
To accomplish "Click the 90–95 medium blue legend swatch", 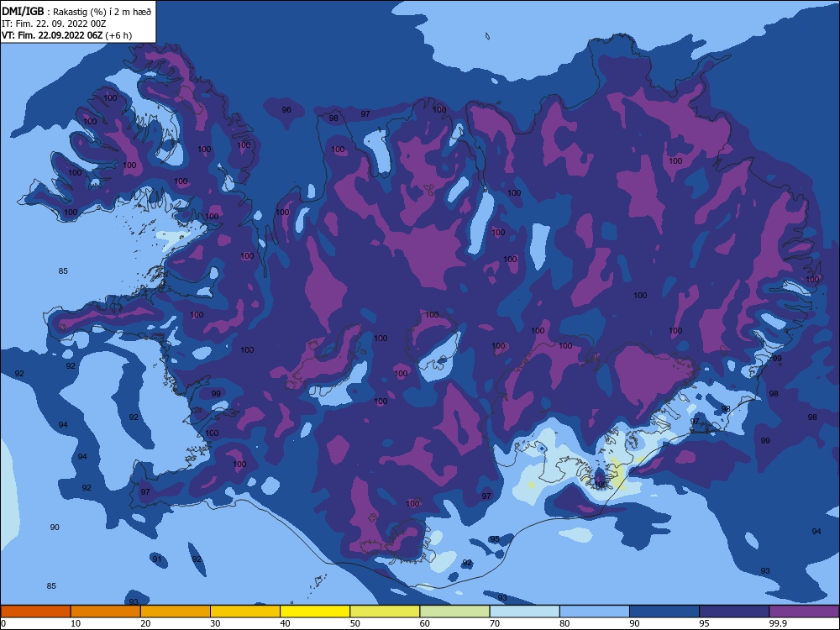I will point(664,612).
